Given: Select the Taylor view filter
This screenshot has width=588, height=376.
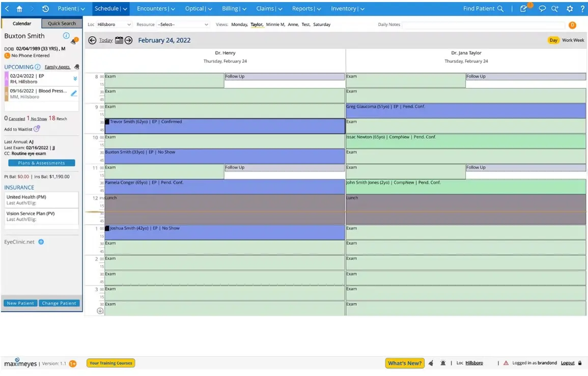Looking at the screenshot, I should point(257,24).
